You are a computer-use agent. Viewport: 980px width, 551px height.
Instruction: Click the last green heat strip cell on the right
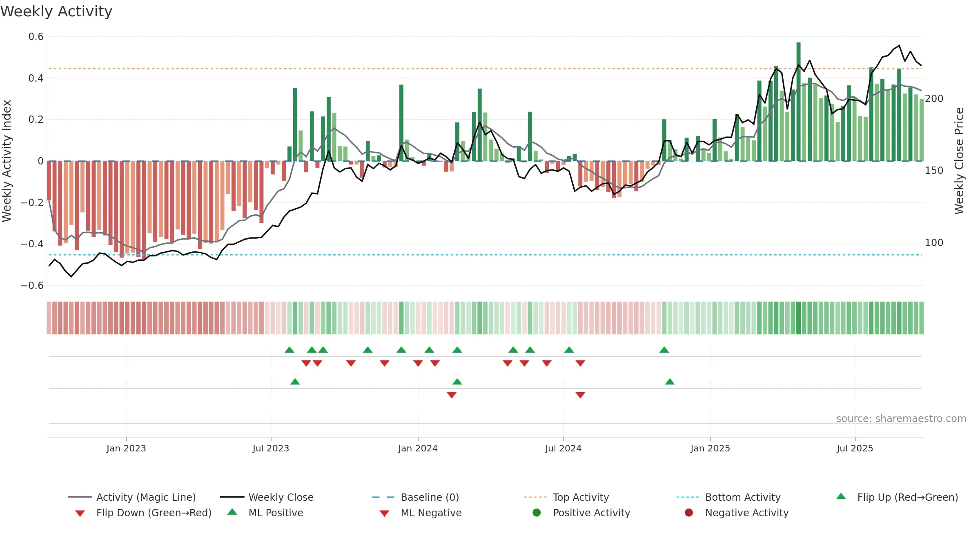[x=922, y=318]
